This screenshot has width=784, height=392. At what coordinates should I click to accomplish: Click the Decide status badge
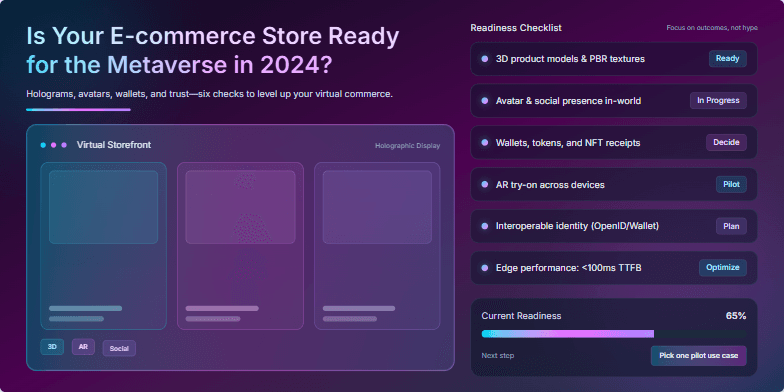[726, 142]
